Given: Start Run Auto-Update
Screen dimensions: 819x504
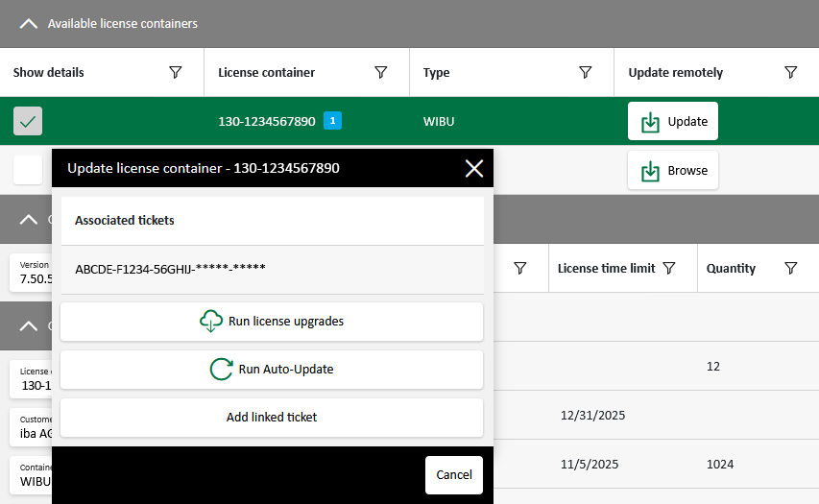Looking at the screenshot, I should tap(272, 370).
